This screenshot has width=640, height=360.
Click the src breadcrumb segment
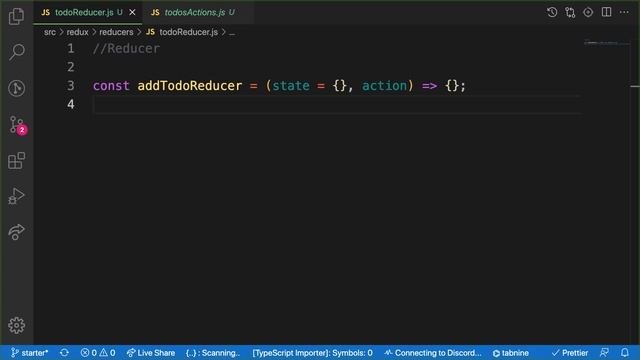(50, 32)
